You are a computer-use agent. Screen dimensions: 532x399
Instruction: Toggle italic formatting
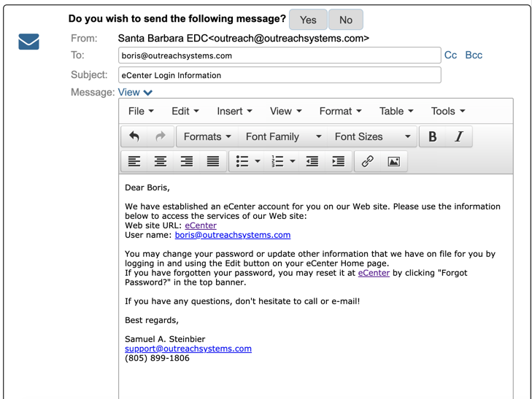coord(459,136)
